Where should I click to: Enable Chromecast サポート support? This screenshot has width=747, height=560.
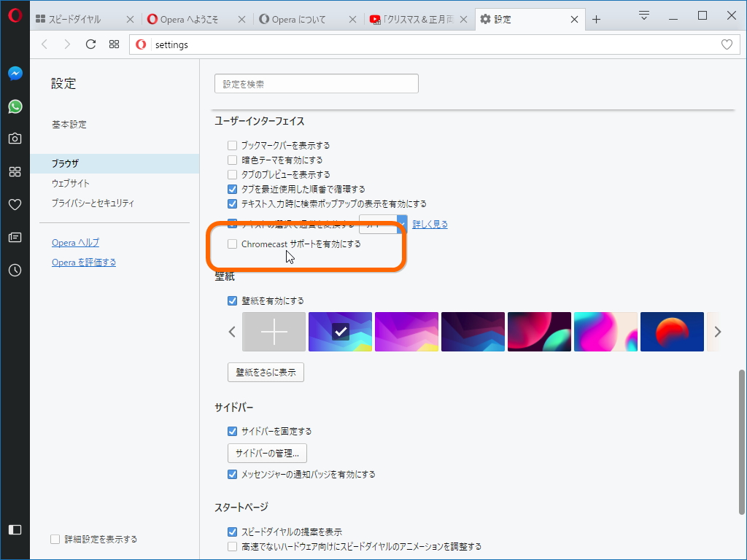[x=232, y=244]
